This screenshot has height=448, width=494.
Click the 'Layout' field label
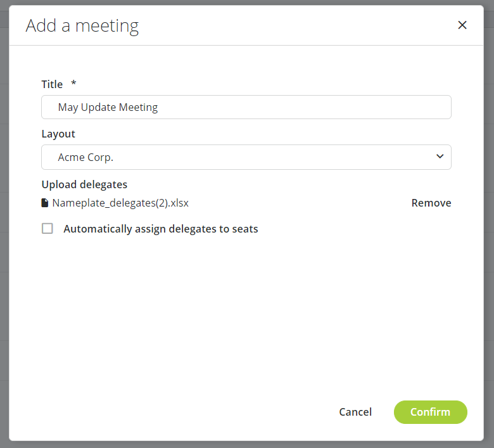(x=58, y=134)
